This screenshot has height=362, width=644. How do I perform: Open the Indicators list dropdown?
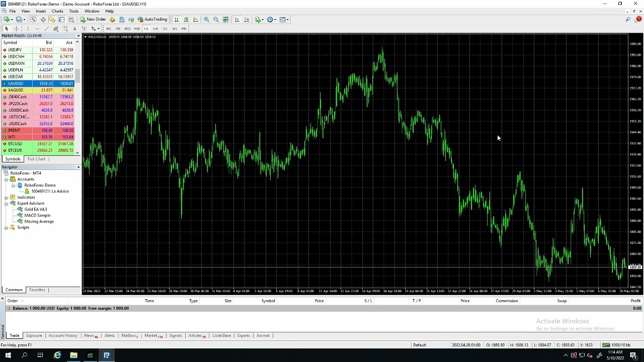point(259,20)
